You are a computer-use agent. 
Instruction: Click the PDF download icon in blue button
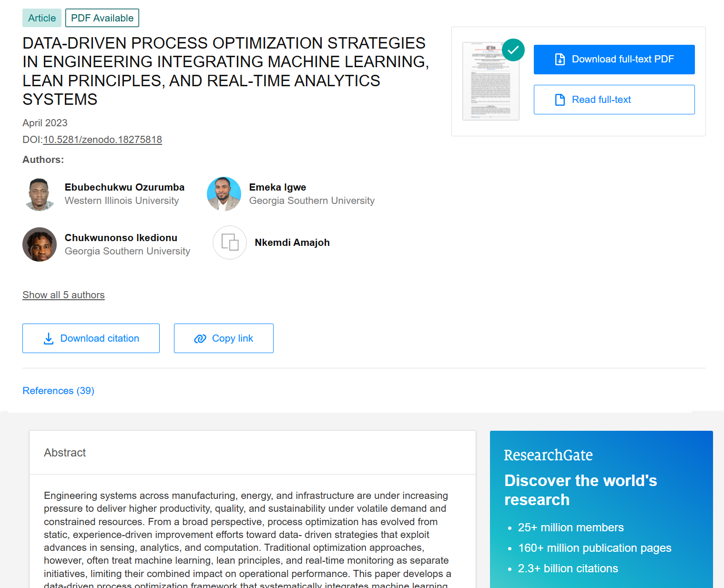(560, 59)
